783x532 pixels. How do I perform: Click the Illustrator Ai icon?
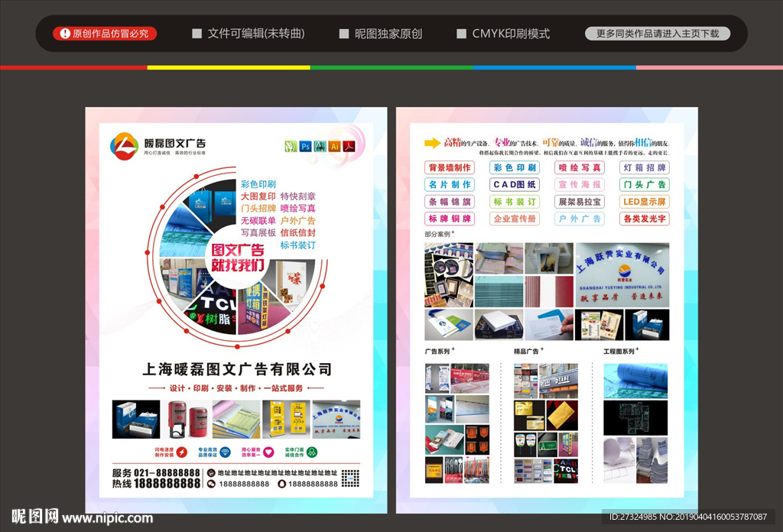coord(334,146)
